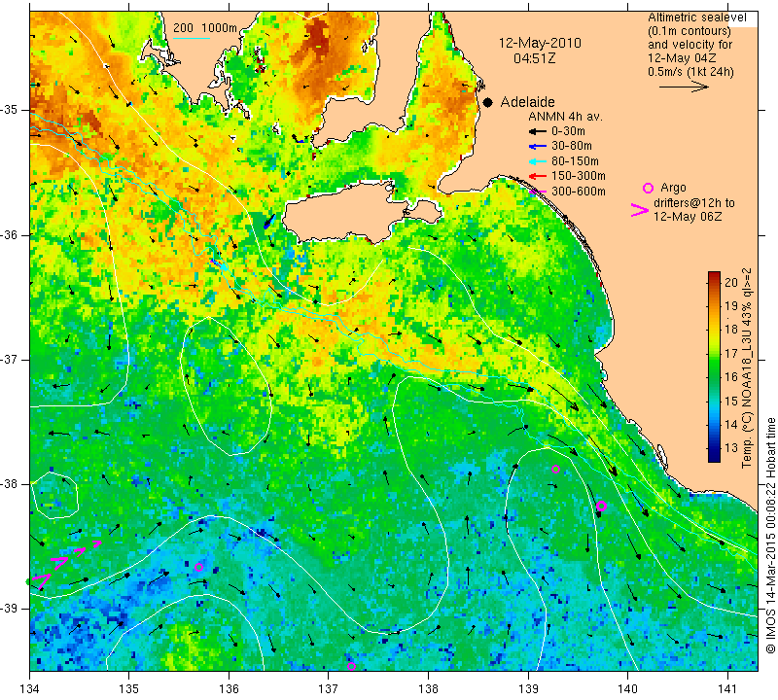Click the dark red top of temperature colorbar
This screenshot has height=700, width=778.
pos(714,276)
